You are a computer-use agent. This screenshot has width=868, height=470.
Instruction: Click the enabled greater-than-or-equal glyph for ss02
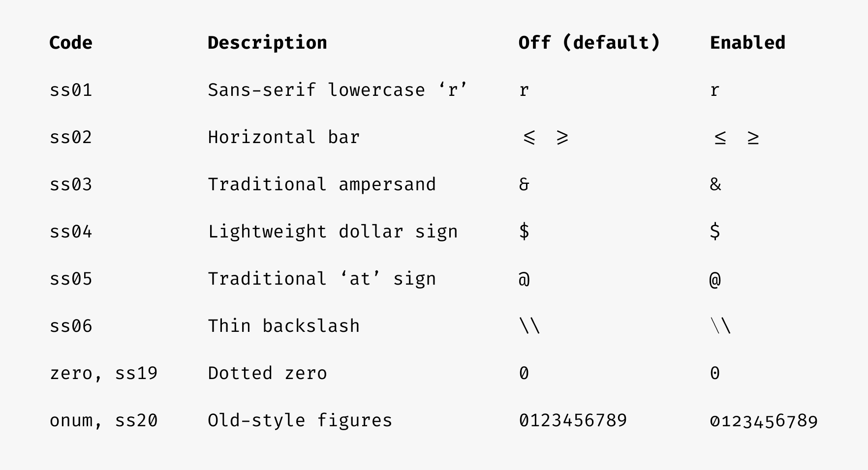pyautogui.click(x=753, y=138)
